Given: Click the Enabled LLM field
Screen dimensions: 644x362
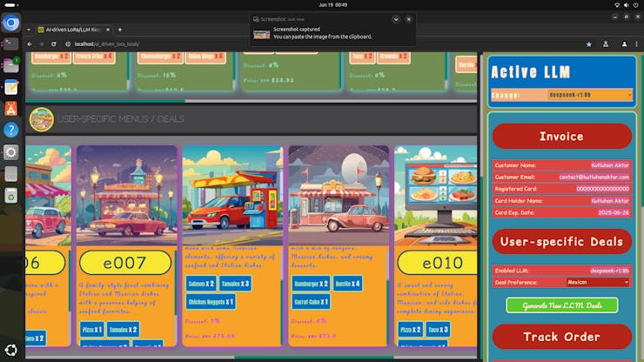Looking at the screenshot, I should click(562, 271).
